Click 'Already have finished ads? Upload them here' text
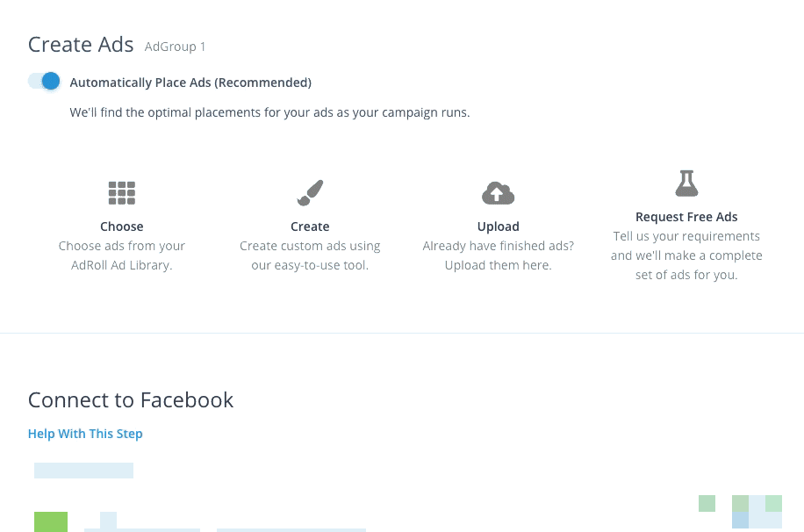The height and width of the screenshot is (532, 804). pyautogui.click(x=498, y=255)
